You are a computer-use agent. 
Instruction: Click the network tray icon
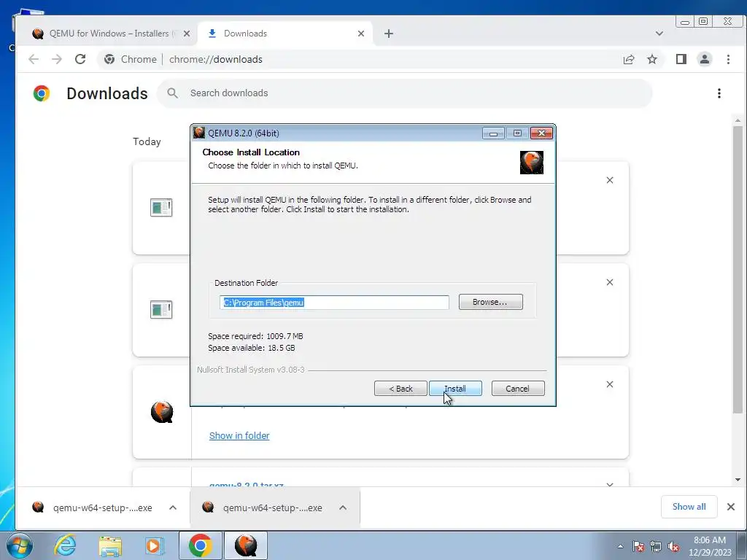[x=656, y=546]
